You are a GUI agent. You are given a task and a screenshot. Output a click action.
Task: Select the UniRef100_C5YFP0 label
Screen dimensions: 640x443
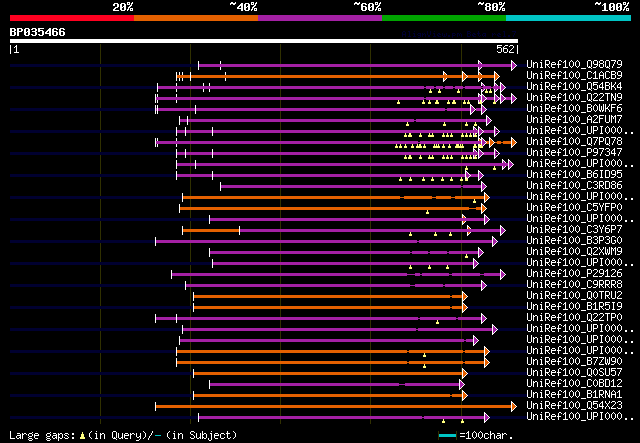pyautogui.click(x=574, y=207)
